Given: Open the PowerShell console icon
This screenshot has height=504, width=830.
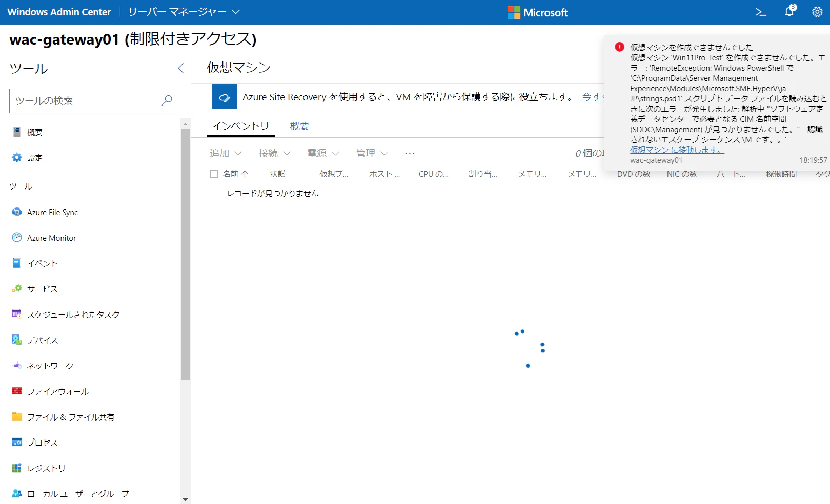Looking at the screenshot, I should 761,12.
